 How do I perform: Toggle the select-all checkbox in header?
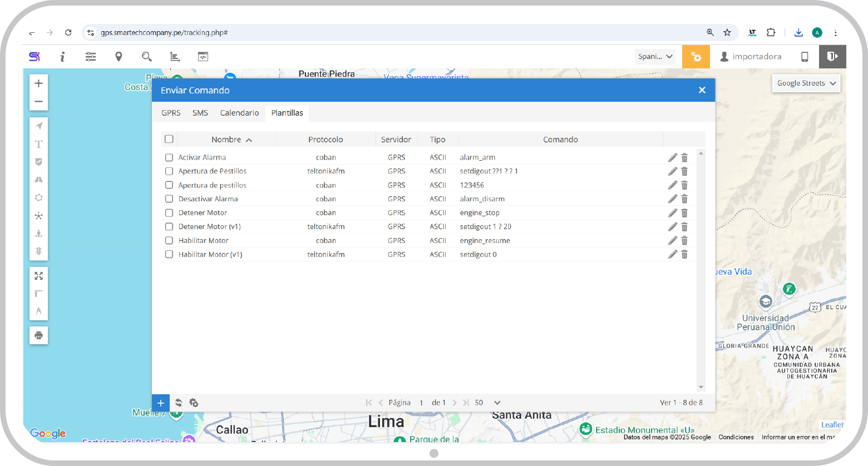click(x=169, y=139)
